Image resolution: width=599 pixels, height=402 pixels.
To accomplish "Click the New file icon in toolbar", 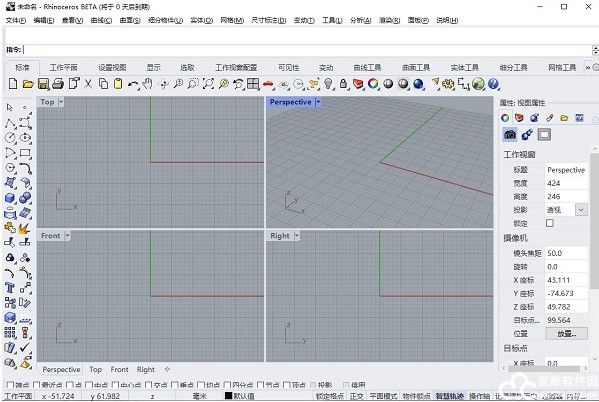I will click(x=13, y=84).
